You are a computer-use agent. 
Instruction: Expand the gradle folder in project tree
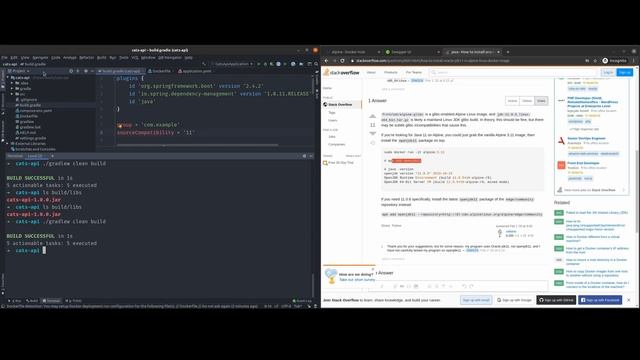(12, 89)
